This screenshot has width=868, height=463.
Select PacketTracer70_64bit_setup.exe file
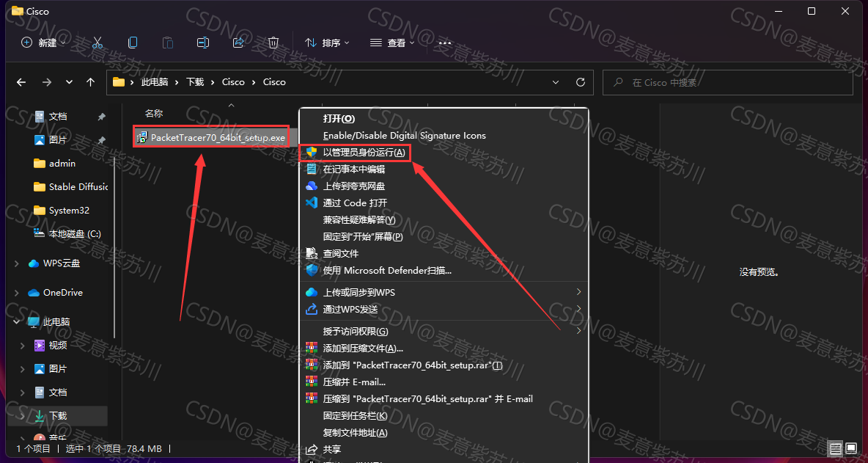(211, 136)
